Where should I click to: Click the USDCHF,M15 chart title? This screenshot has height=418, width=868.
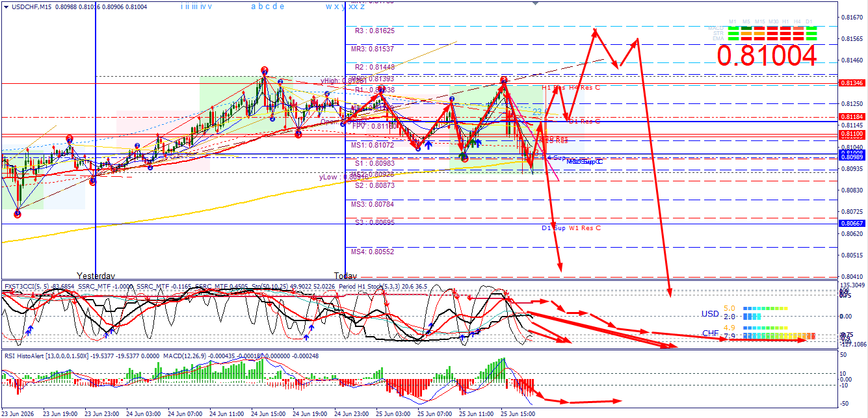[33, 7]
